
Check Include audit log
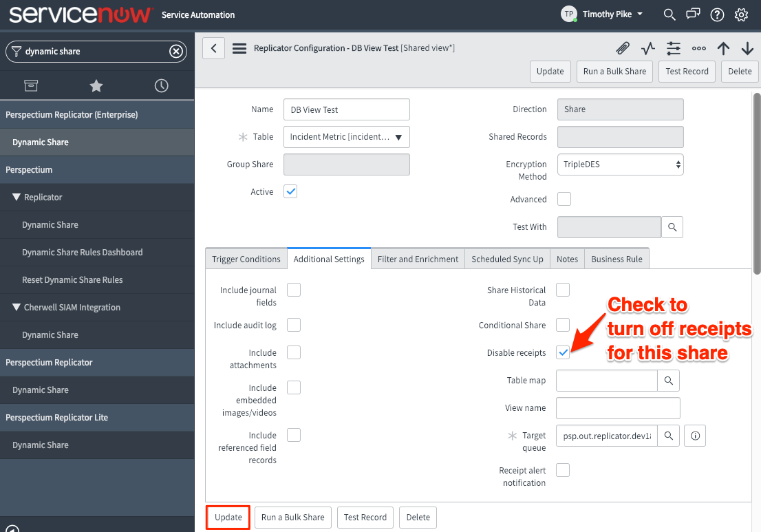pos(294,325)
